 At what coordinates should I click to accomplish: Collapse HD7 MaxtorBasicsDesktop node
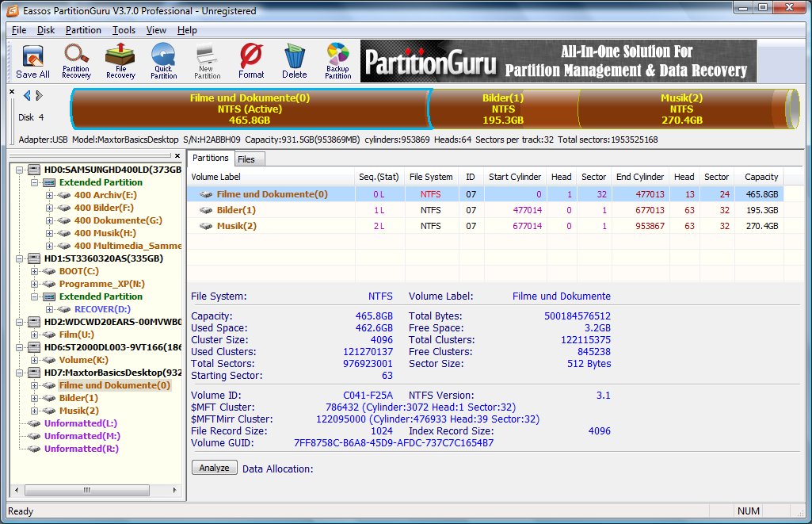click(19, 373)
